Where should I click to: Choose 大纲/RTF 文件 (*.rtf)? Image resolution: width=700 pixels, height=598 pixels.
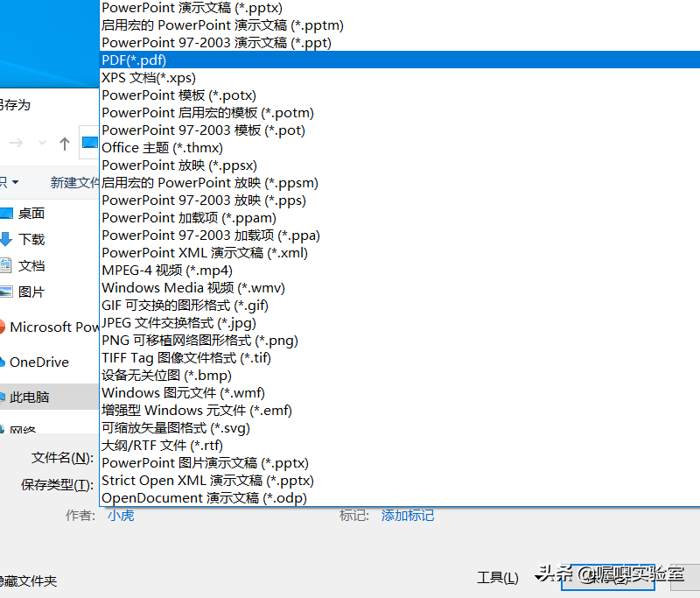400,446
